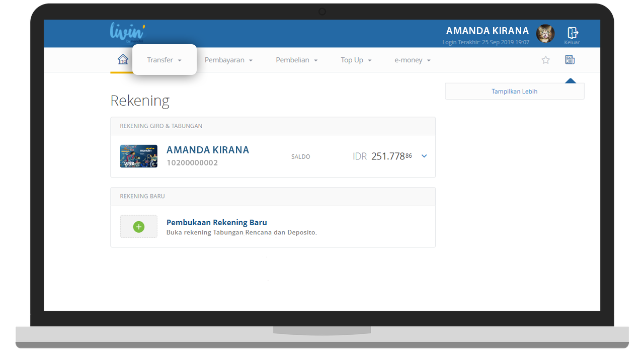
Task: Open the Pembukaan Rekening Baru link
Action: pyautogui.click(x=216, y=223)
